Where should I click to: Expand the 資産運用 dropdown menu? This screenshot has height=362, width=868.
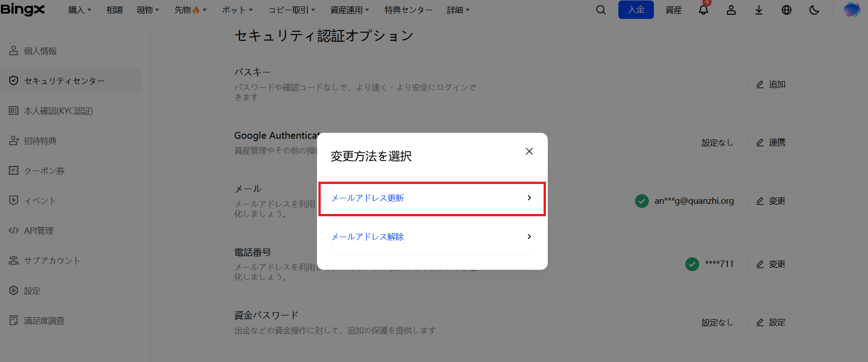[x=349, y=10]
